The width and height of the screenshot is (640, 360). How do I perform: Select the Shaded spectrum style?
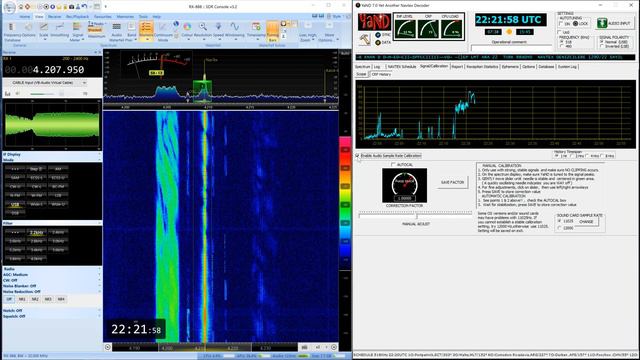[x=95, y=30]
